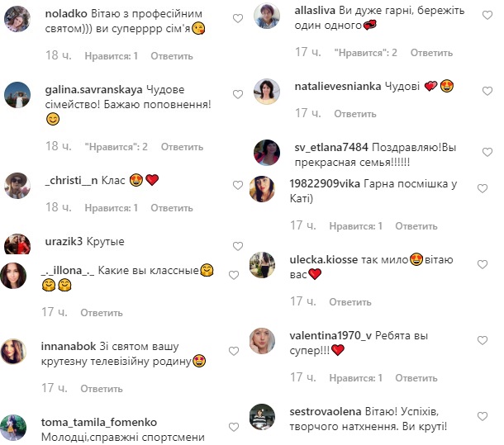Like the _christi__n comment heart
Image resolution: width=504 pixels, height=445 pixels.
click(x=237, y=186)
